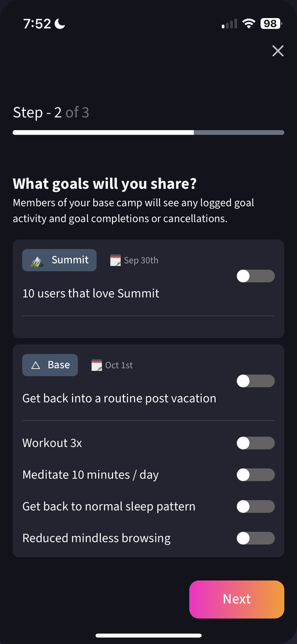Switch on Get back to normal sleep pattern
Screen dimensions: 297x644
pyautogui.click(x=256, y=506)
